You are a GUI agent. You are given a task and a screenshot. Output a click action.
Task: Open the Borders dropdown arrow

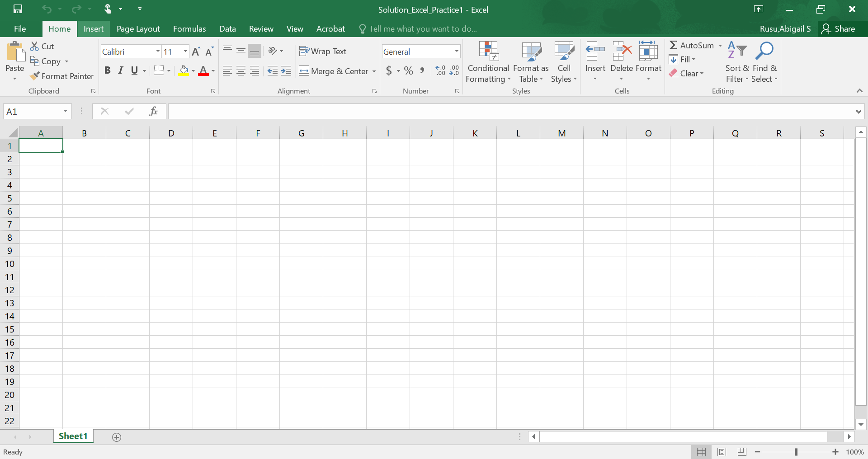(x=169, y=71)
